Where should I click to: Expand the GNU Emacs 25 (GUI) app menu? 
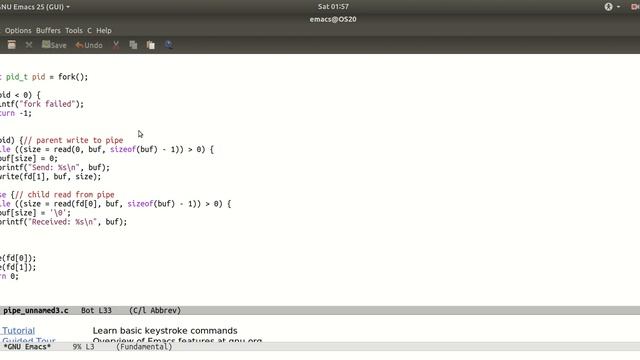coord(34,7)
